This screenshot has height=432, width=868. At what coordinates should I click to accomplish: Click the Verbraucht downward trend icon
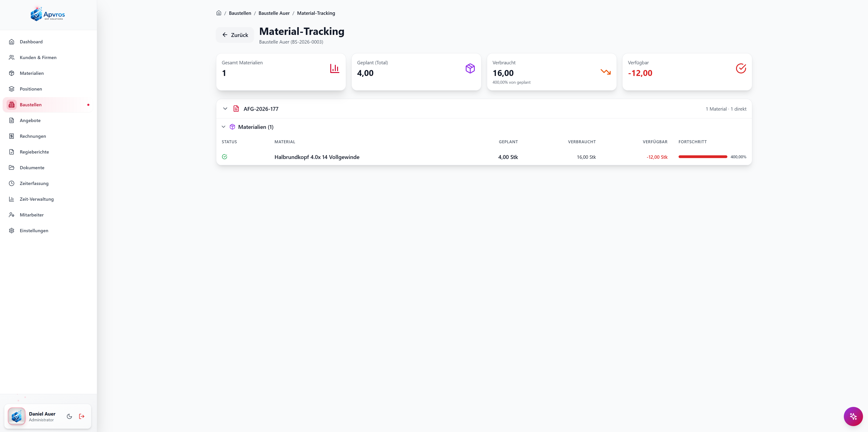(x=605, y=72)
